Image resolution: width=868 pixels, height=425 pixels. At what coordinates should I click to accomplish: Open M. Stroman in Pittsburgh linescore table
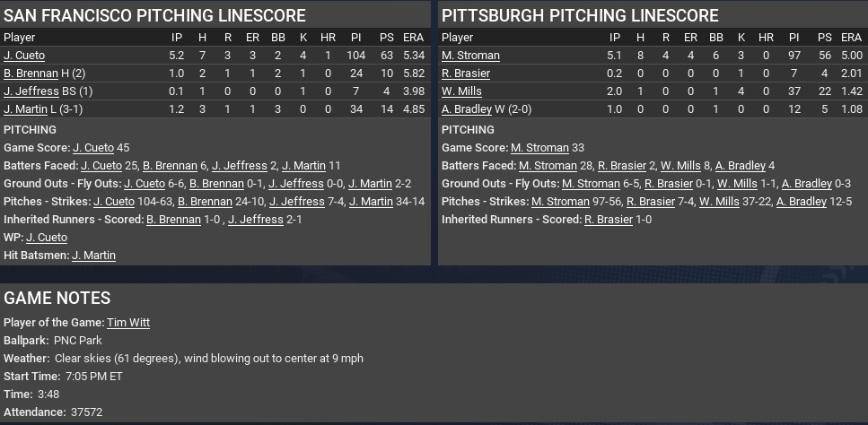470,56
